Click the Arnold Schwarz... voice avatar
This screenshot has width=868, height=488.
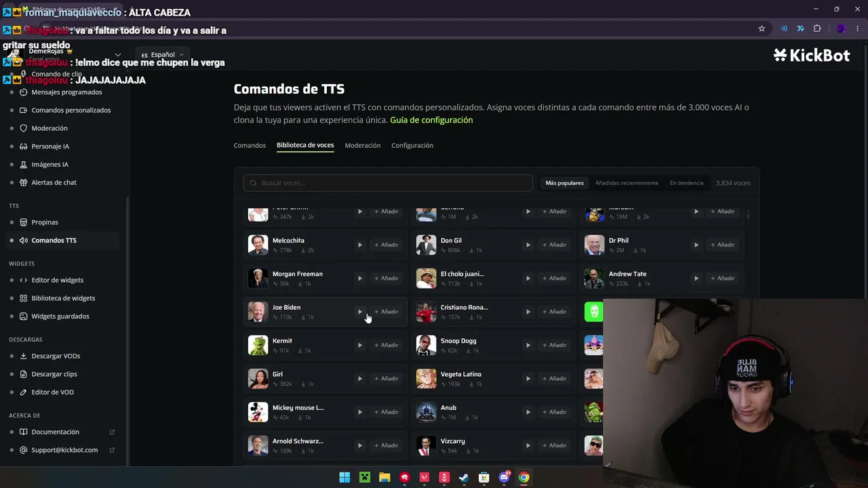tap(258, 445)
